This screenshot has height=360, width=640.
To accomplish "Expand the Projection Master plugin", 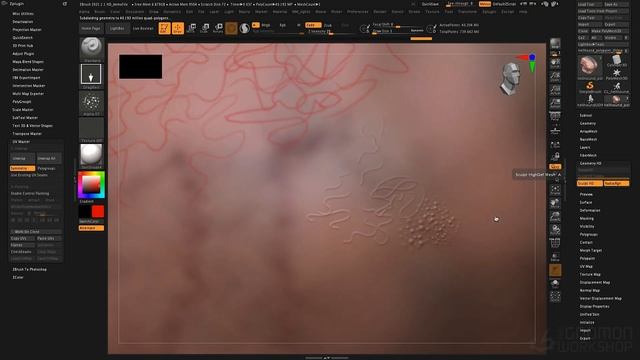I will coord(27,30).
